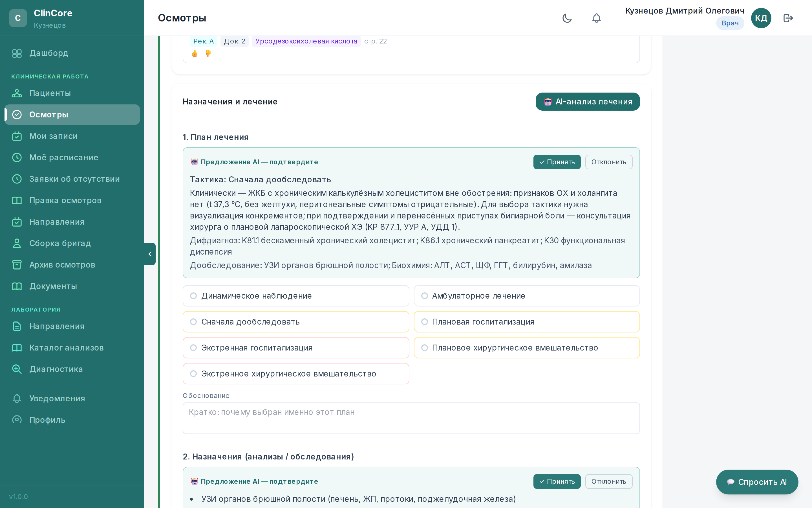
Task: Select Амбулаторное лечение radio option
Action: (x=527, y=296)
